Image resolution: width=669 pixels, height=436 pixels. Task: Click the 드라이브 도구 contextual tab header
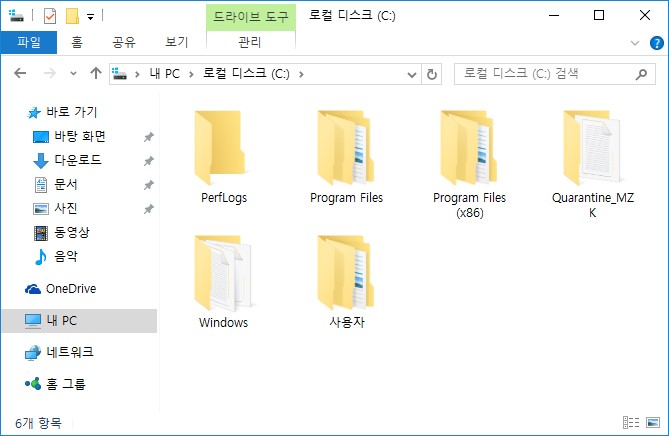pos(251,17)
